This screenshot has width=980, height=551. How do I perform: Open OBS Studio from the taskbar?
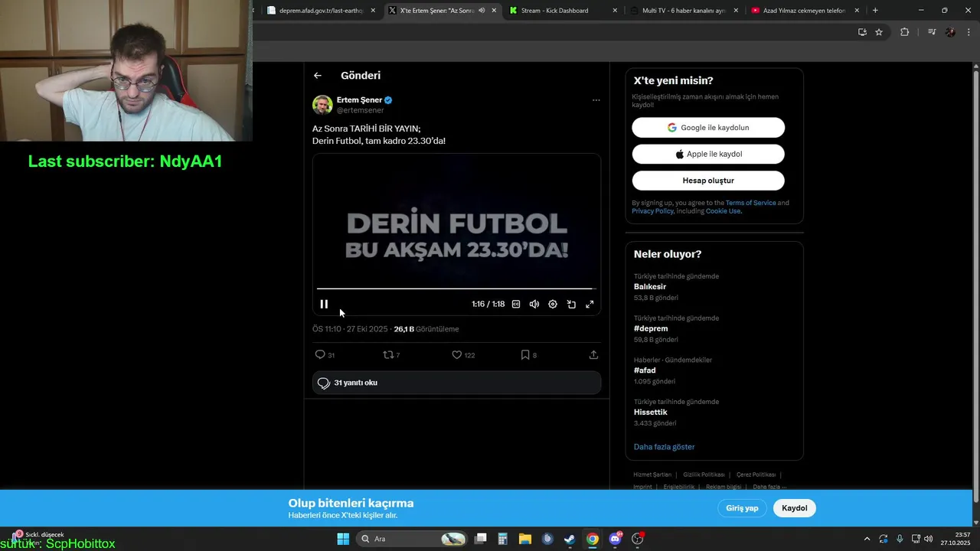[637, 539]
